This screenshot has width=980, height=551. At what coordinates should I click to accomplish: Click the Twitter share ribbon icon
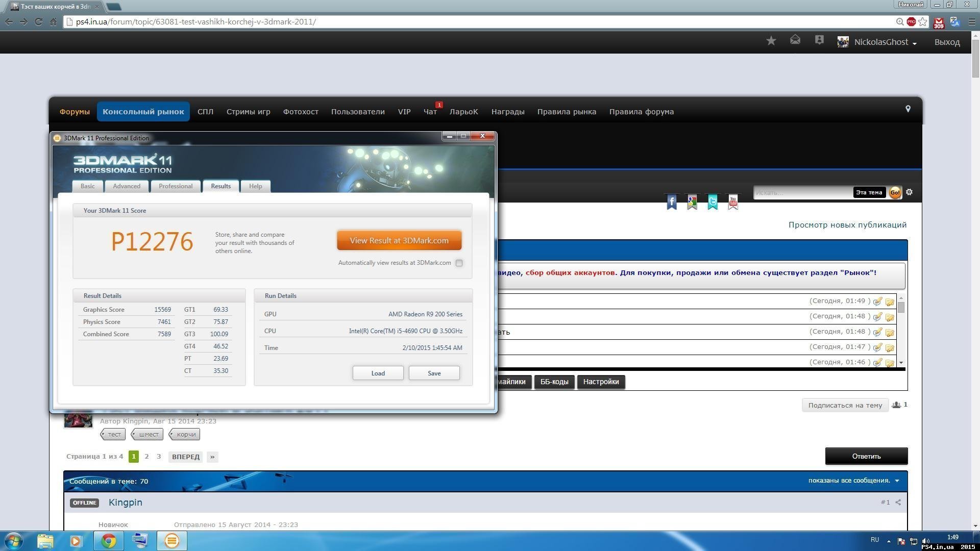coord(713,202)
